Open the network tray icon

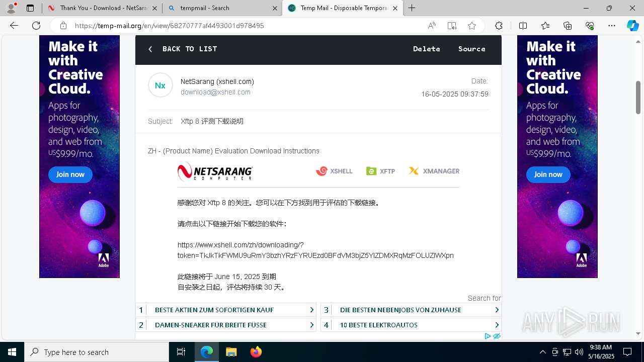tap(567, 352)
